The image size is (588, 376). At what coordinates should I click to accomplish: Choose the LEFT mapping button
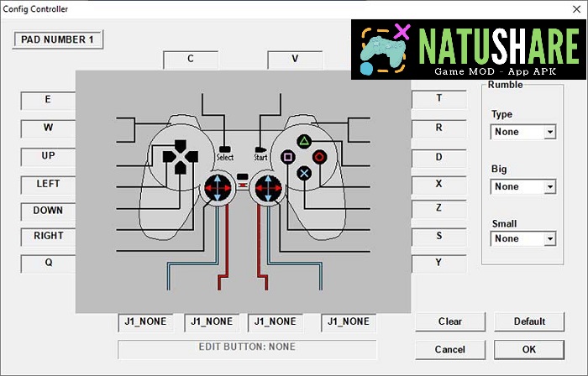tap(48, 185)
